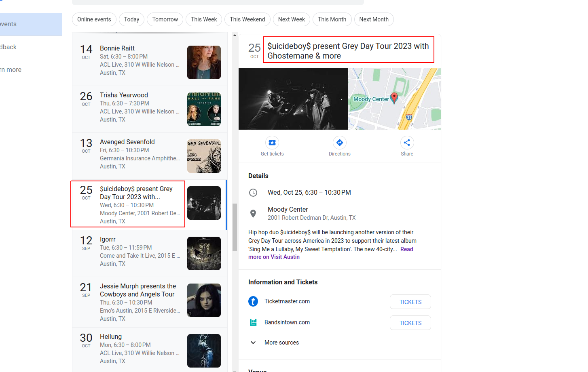Screen dimensions: 588x372
Task: Enable the Today events filter
Action: click(131, 19)
